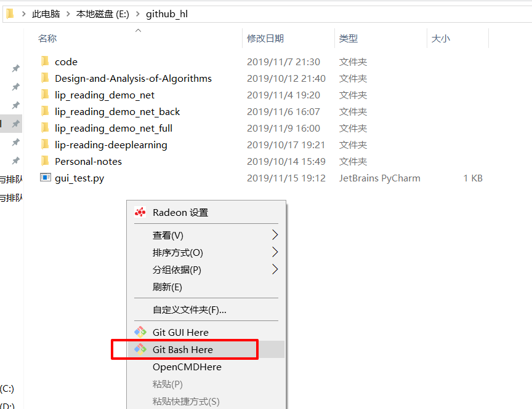
Task: Click the date 2019/11/9 16:00
Action: [283, 128]
